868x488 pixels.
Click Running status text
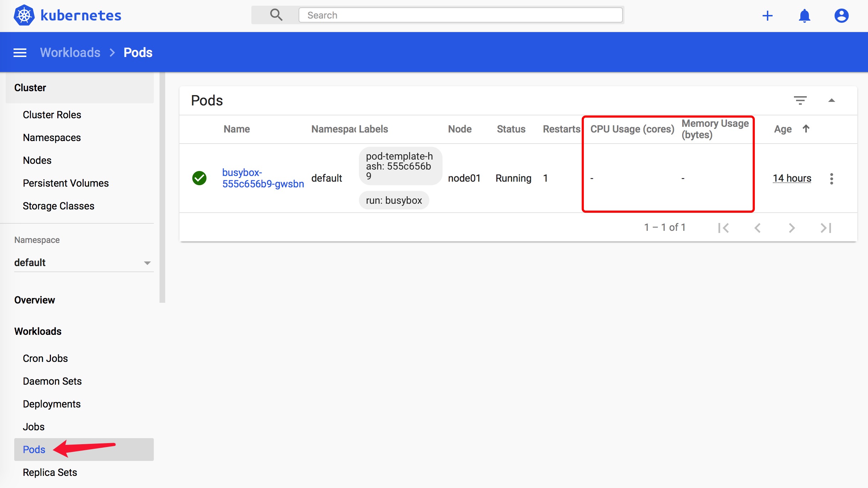[513, 178]
